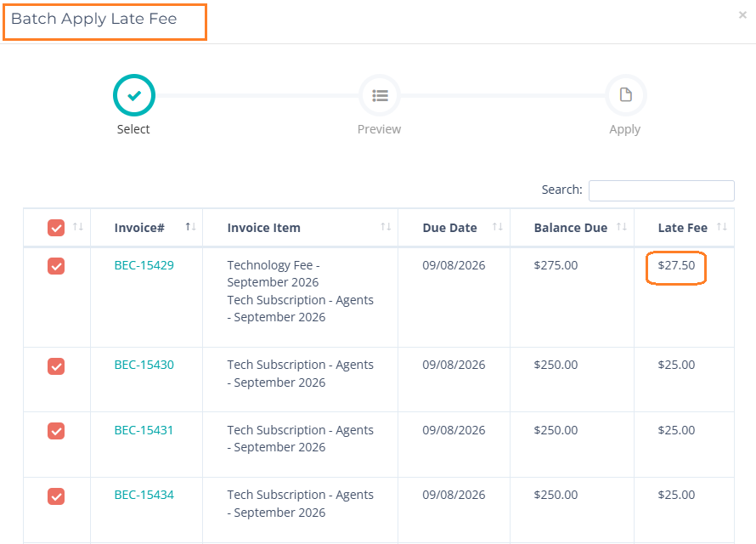This screenshot has height=544, width=756.
Task: Uncheck invoice BEC-15431 checkbox
Action: (56, 431)
